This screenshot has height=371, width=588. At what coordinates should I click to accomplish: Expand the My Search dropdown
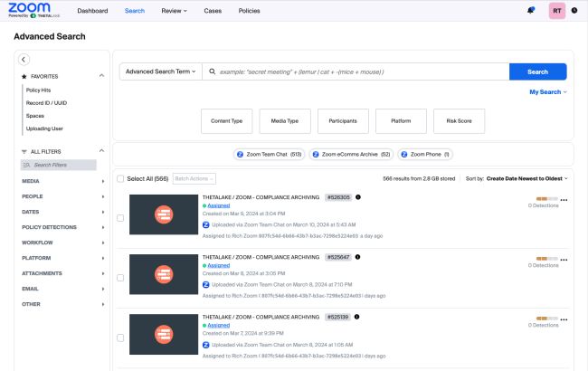548,92
